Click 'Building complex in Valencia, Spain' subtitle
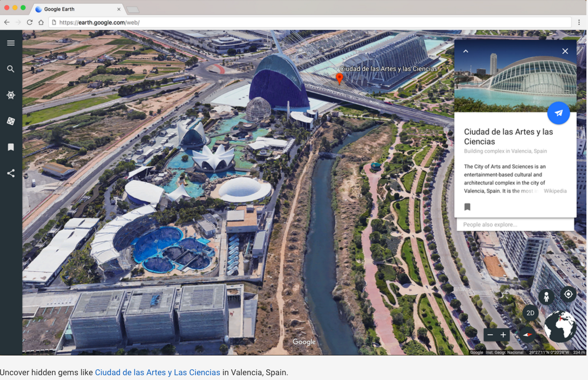This screenshot has width=588, height=380. [x=505, y=151]
